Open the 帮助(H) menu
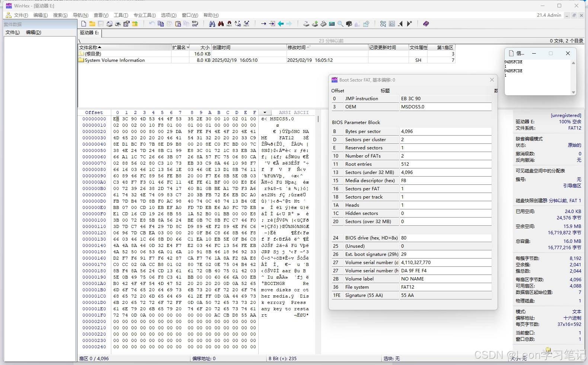The height and width of the screenshot is (365, 588). coord(211,15)
